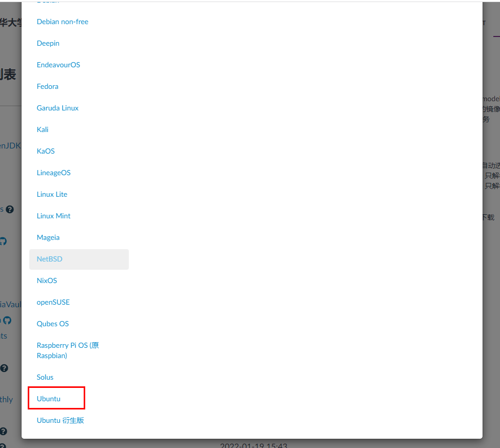The height and width of the screenshot is (448, 500).
Task: Open the Qubes OS link
Action: [x=52, y=324]
